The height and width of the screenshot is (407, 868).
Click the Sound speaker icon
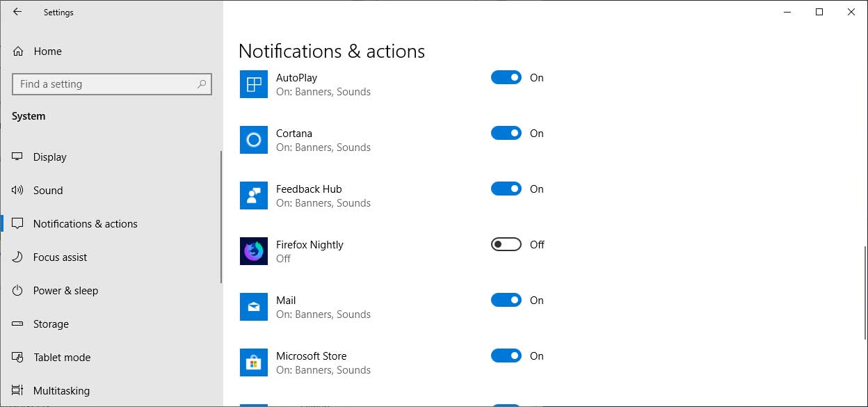18,191
